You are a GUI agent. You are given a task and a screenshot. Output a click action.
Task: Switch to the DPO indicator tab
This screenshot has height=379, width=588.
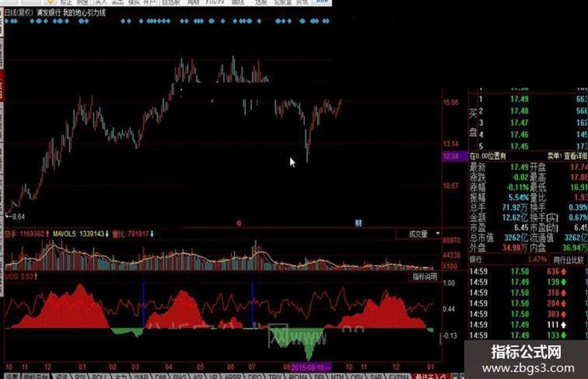[x=255, y=376]
